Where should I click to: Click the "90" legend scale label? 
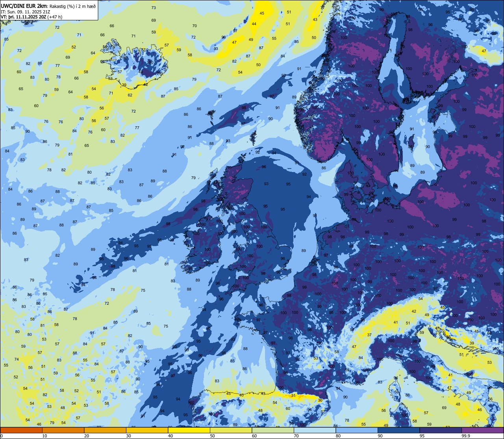tap(380, 436)
